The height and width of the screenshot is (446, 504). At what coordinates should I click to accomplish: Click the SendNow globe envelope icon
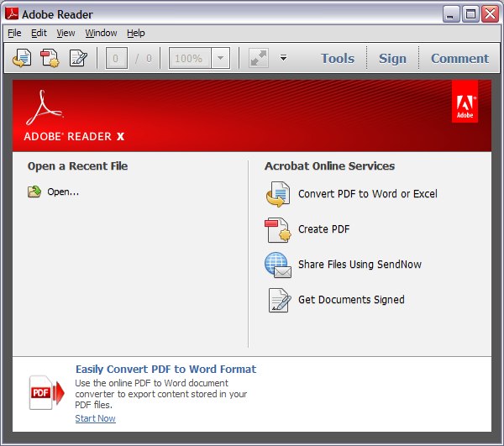tap(277, 265)
